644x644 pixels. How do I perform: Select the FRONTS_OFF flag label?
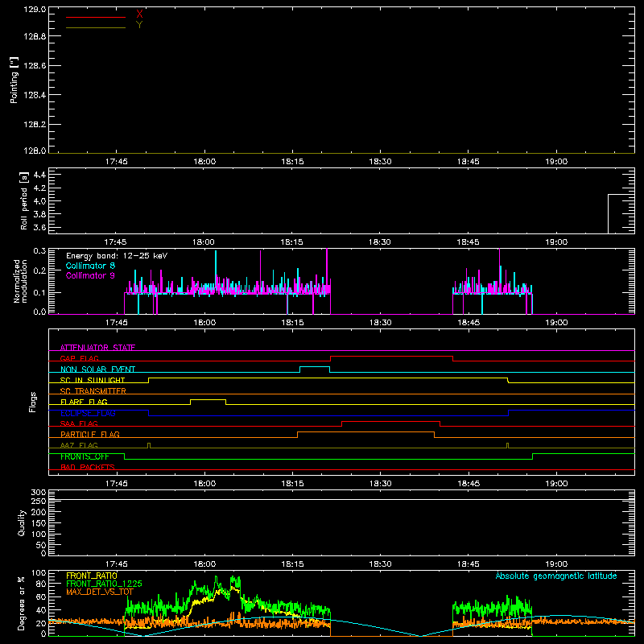click(x=85, y=456)
